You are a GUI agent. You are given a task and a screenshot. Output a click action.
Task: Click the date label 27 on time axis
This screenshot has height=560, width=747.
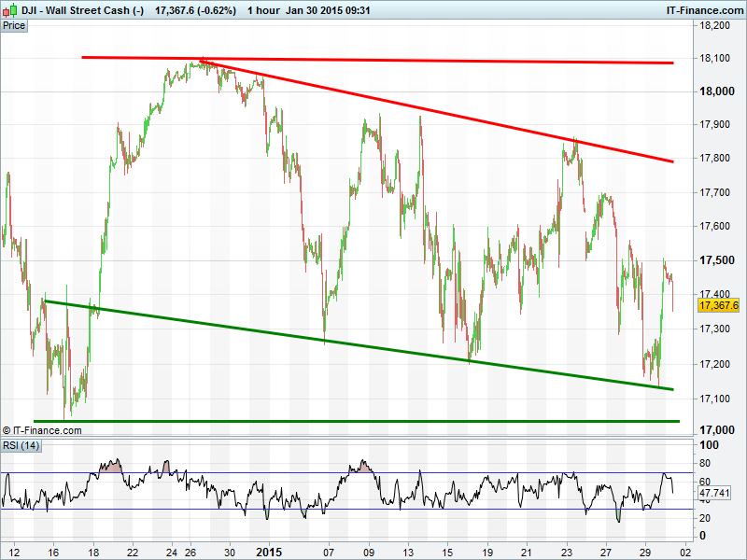pyautogui.click(x=605, y=553)
